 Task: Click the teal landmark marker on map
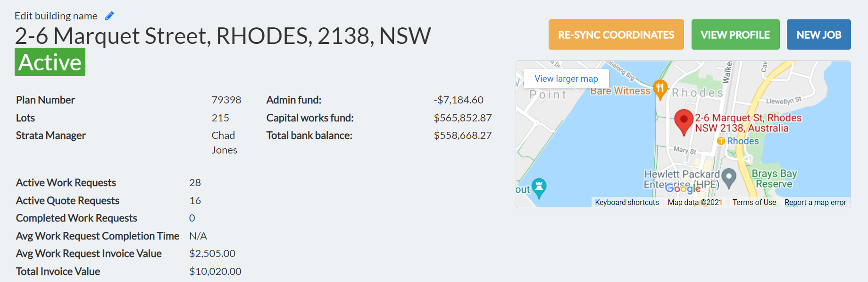tap(539, 186)
